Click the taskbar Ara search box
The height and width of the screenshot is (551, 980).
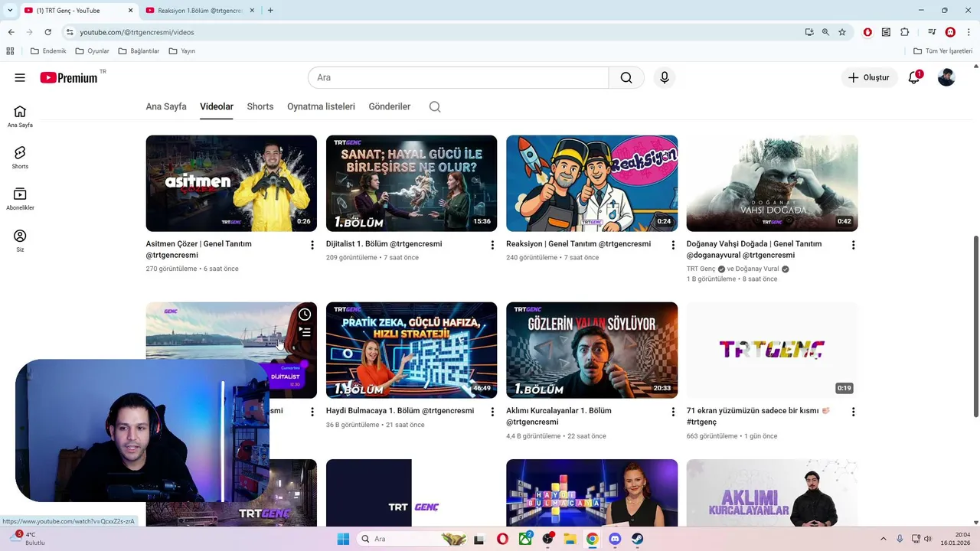tap(412, 539)
